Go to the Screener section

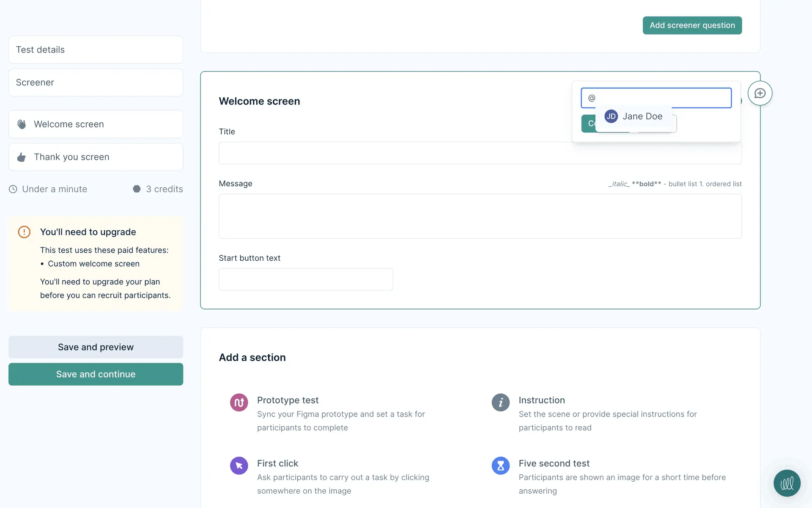[x=96, y=83]
